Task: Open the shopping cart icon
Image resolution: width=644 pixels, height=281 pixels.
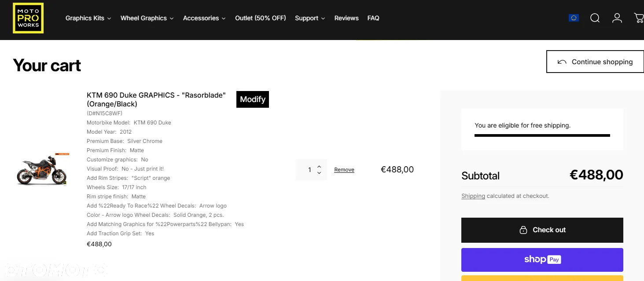Action: (639, 18)
